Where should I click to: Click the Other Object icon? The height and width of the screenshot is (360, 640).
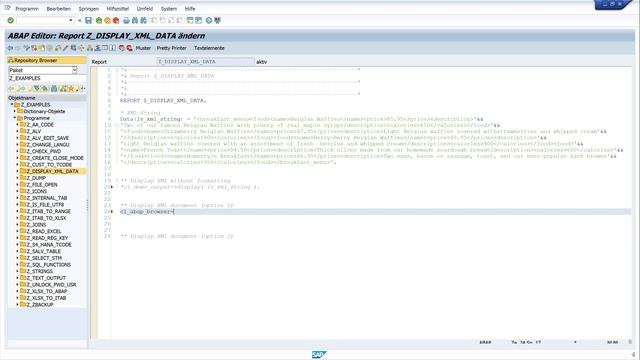[42, 48]
